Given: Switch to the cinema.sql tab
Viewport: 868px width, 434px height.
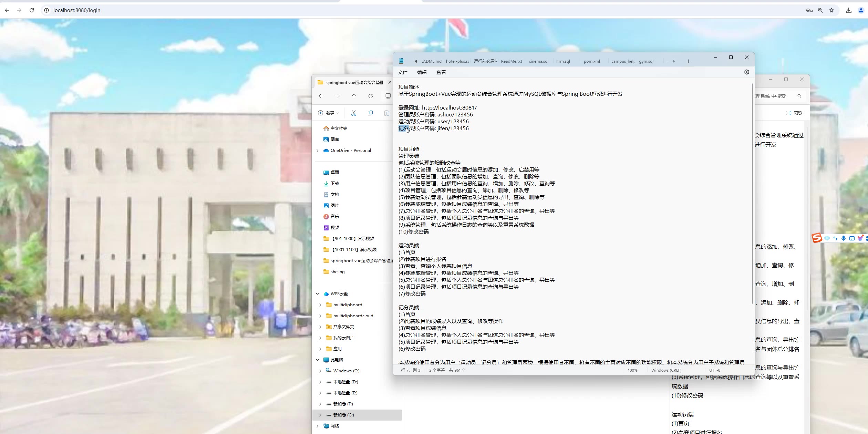Looking at the screenshot, I should [539, 61].
